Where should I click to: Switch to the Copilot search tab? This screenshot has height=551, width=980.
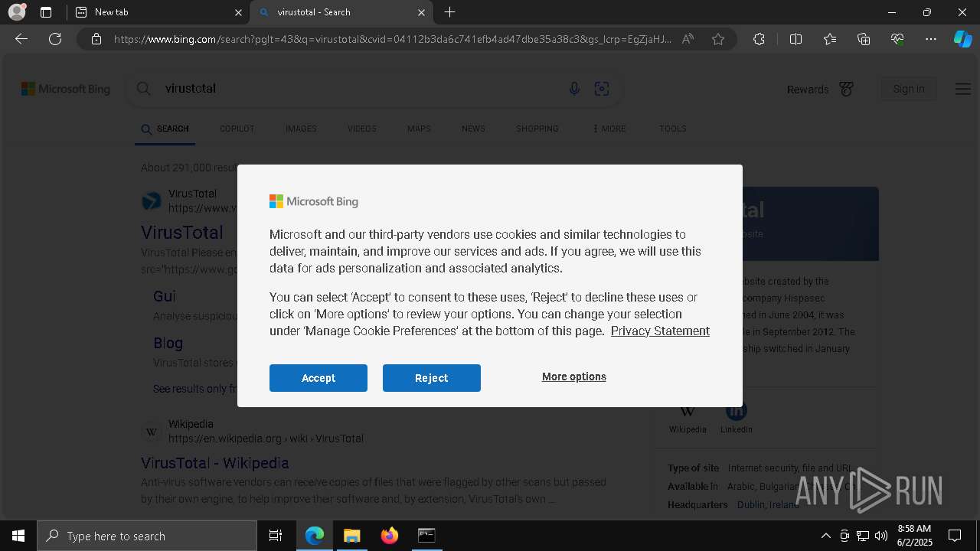pos(237,129)
